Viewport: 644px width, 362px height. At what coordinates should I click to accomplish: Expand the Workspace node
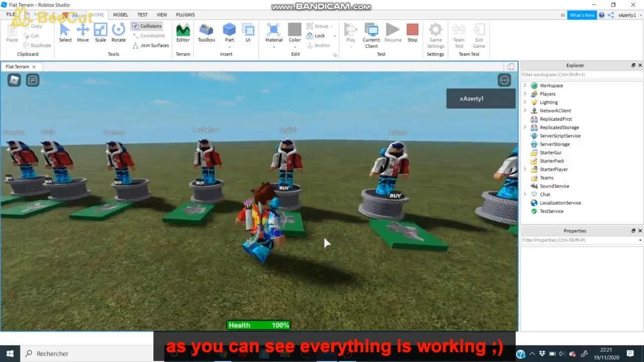[525, 85]
